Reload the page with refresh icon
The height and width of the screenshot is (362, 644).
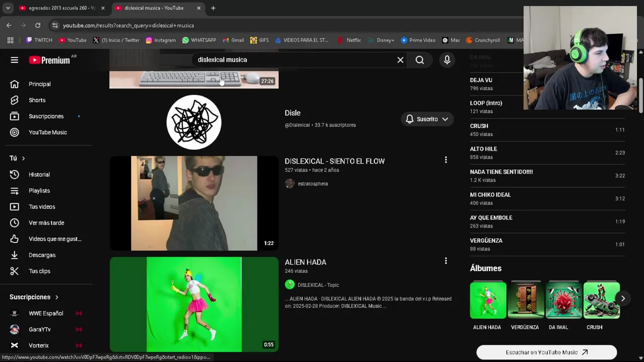click(x=38, y=25)
